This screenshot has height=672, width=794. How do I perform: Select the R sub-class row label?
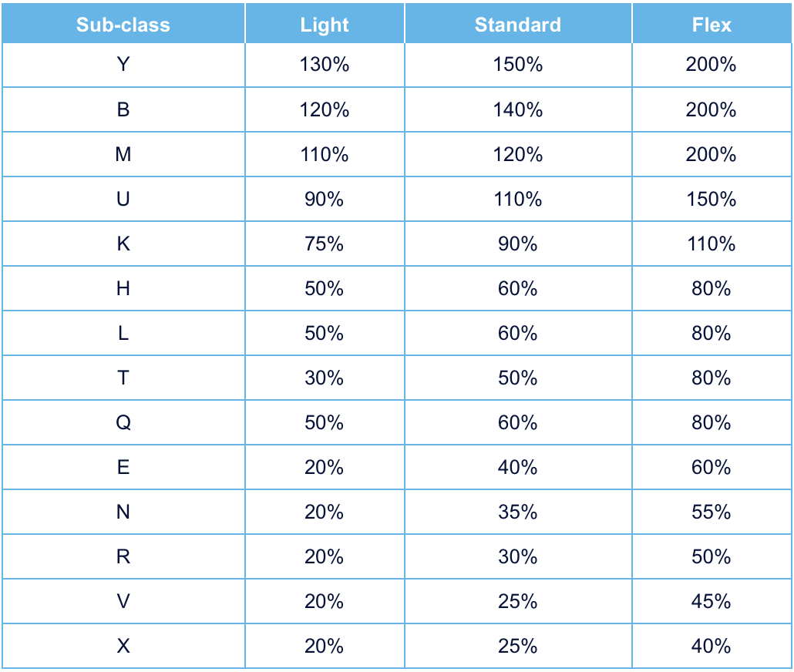(123, 556)
